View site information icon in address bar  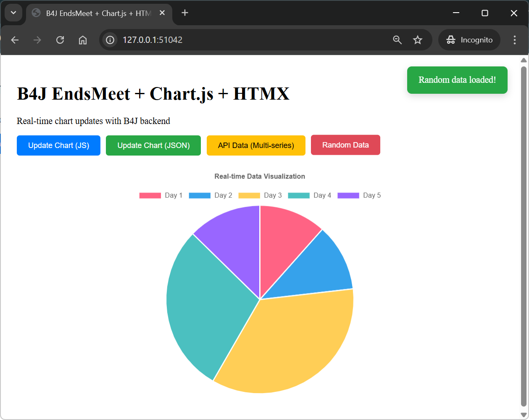click(x=110, y=40)
